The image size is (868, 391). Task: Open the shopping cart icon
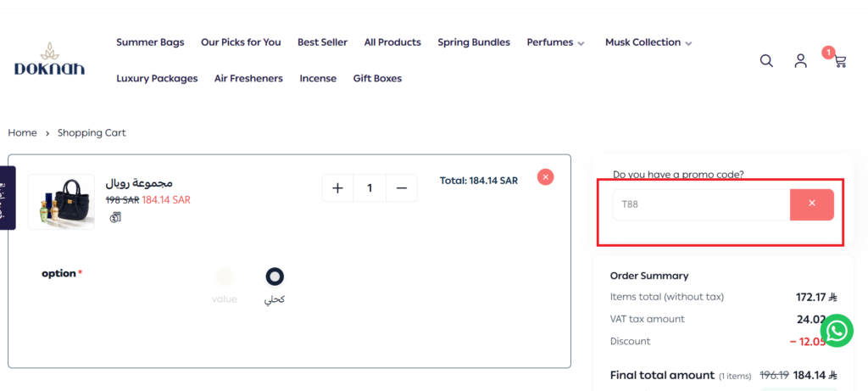pyautogui.click(x=840, y=61)
